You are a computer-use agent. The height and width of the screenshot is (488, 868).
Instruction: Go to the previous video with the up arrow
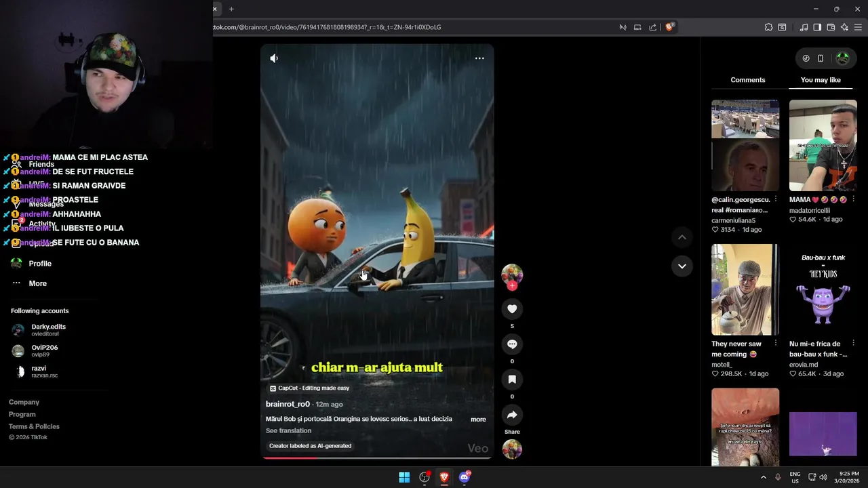(682, 237)
